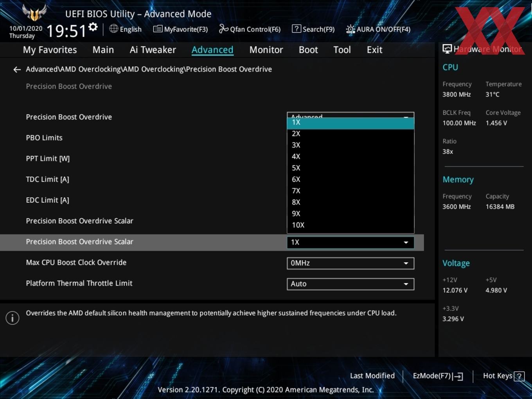532x399 pixels.
Task: Click the Core Voltage value 1.456 V
Action: 496,123
